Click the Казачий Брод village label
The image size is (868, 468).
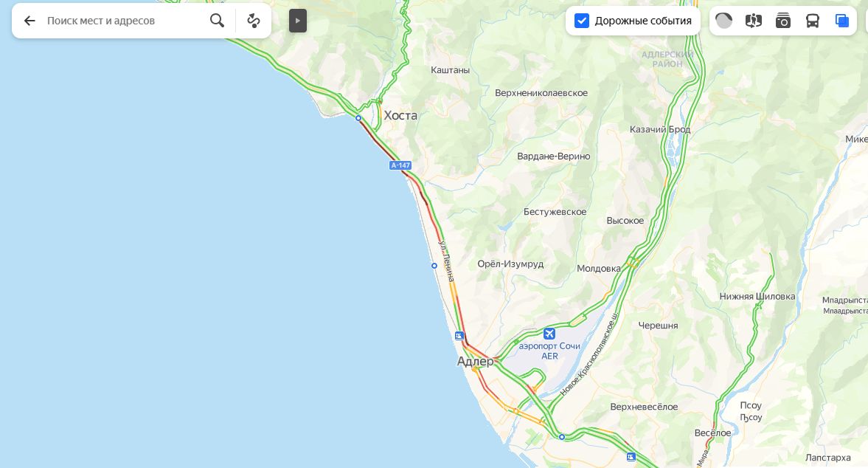[660, 129]
